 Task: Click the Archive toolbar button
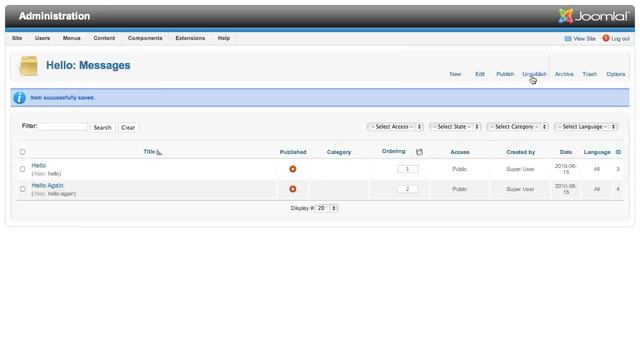[x=564, y=74]
